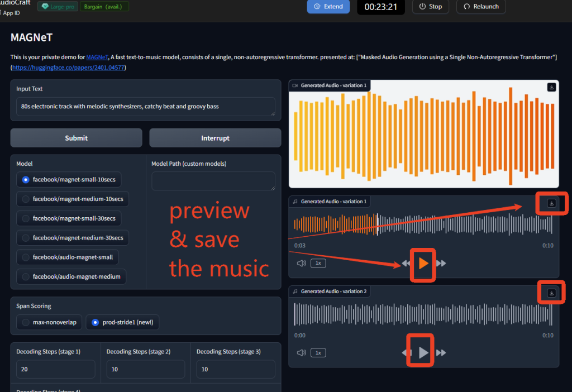Play the variation 1 audio track

[423, 263]
